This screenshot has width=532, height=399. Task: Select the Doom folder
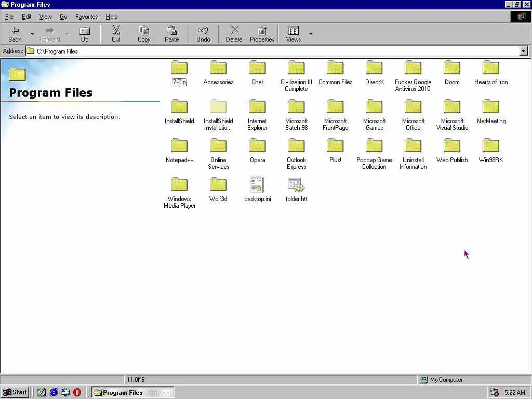pyautogui.click(x=452, y=73)
